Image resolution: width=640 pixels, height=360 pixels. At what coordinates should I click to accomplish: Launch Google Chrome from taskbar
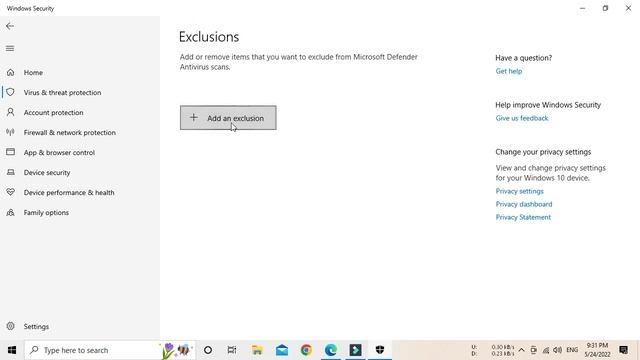point(306,350)
